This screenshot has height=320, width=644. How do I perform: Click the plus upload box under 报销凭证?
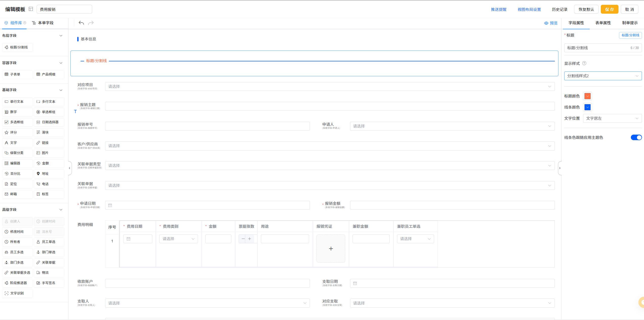331,249
